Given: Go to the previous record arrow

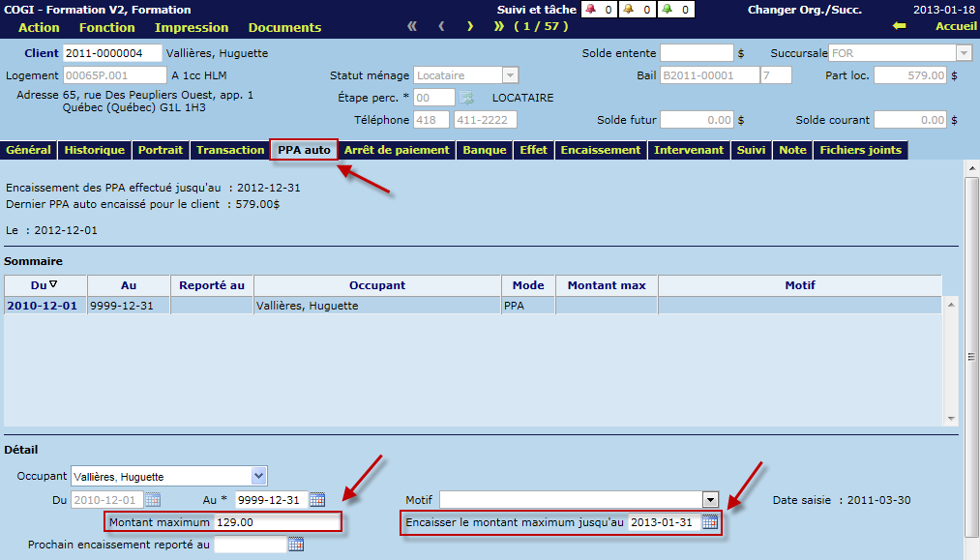Looking at the screenshot, I should 441,27.
